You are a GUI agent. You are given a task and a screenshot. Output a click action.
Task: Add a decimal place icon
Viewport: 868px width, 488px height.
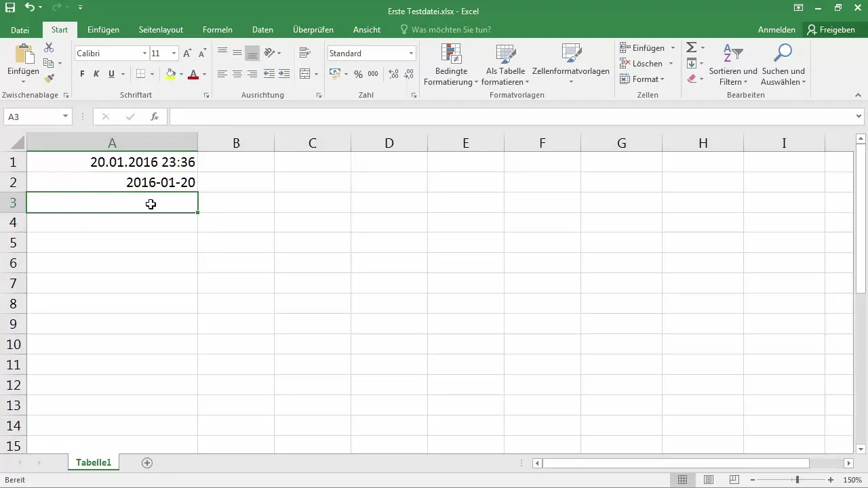tap(393, 74)
